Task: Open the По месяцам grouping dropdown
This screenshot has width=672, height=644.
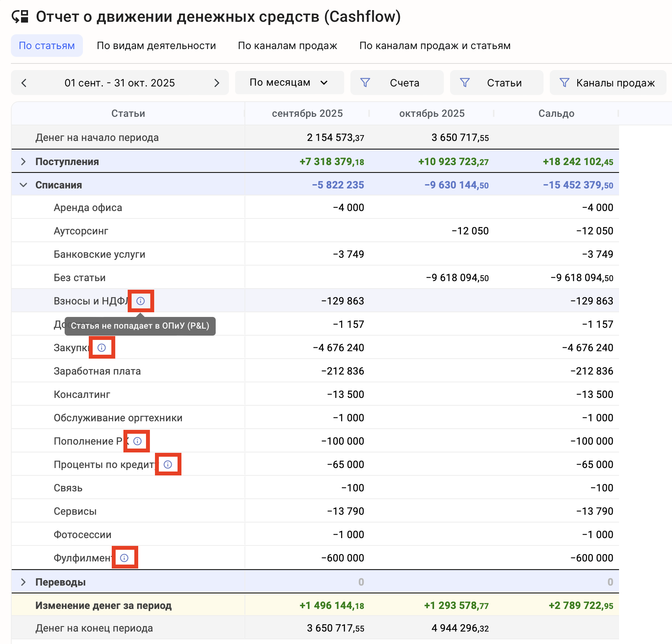Action: pos(289,83)
